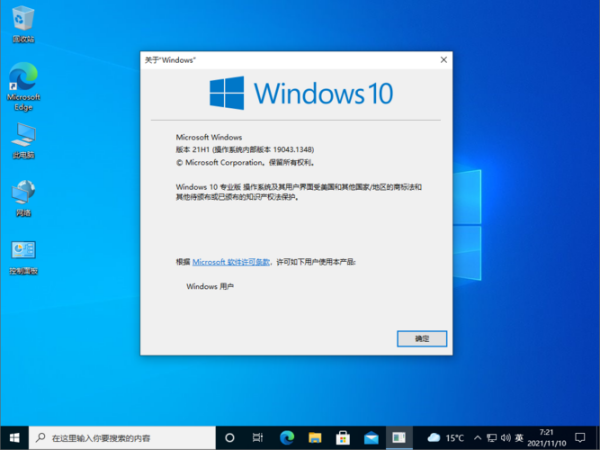Select the Network (网络) desktop icon
This screenshot has height=450, width=600.
23,198
